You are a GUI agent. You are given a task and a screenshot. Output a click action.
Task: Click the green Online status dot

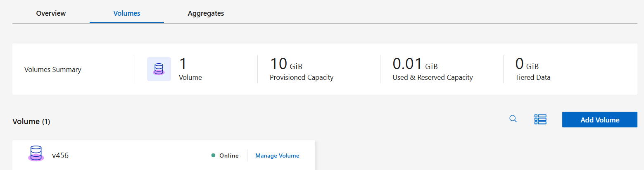(x=213, y=156)
